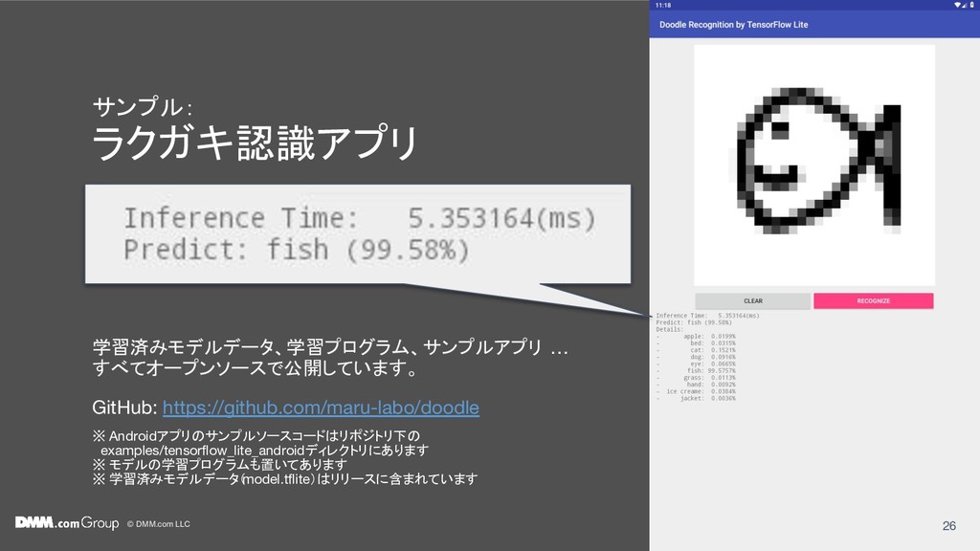The width and height of the screenshot is (980, 551).
Task: Click the large Predict: fish (99.58%) callout text
Action: tap(297, 250)
